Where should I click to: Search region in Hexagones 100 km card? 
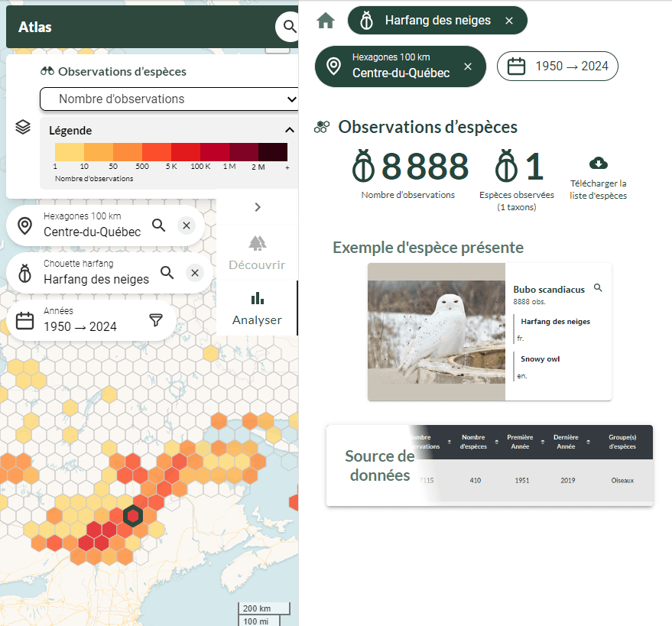(x=158, y=225)
